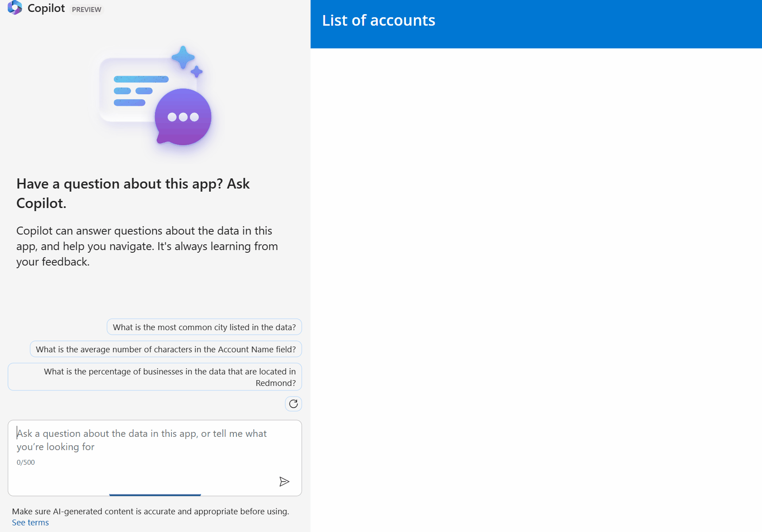Select the most common city suggestion
This screenshot has height=532, width=762.
click(x=204, y=327)
